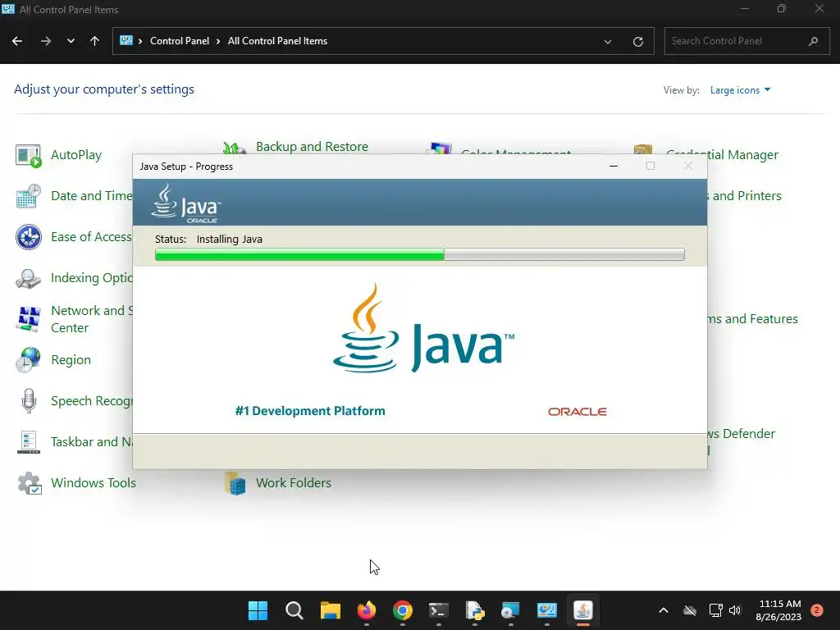This screenshot has width=840, height=630.
Task: Click the Windows Start button in the taskbar
Action: pos(258,610)
